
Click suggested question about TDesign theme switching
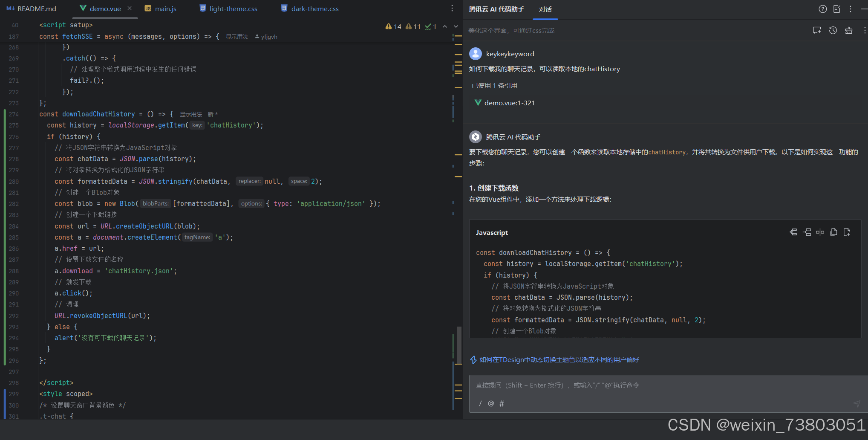pos(559,360)
